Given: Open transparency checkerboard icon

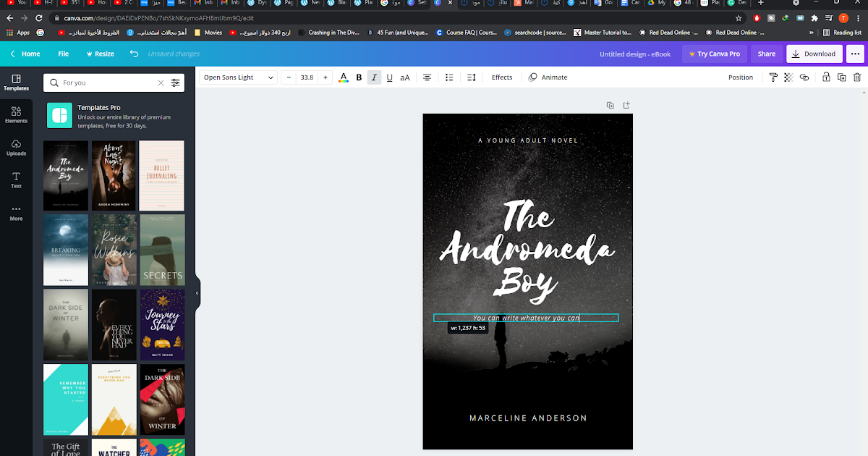Looking at the screenshot, I should 788,77.
